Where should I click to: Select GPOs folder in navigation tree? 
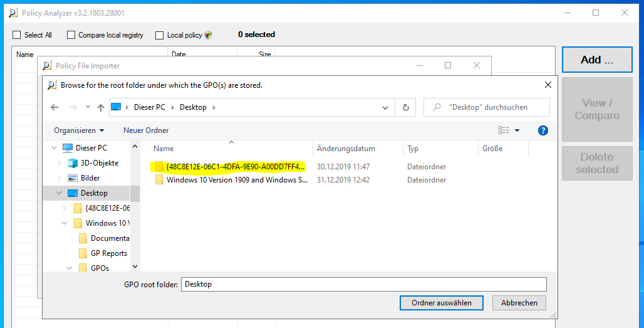[100, 268]
